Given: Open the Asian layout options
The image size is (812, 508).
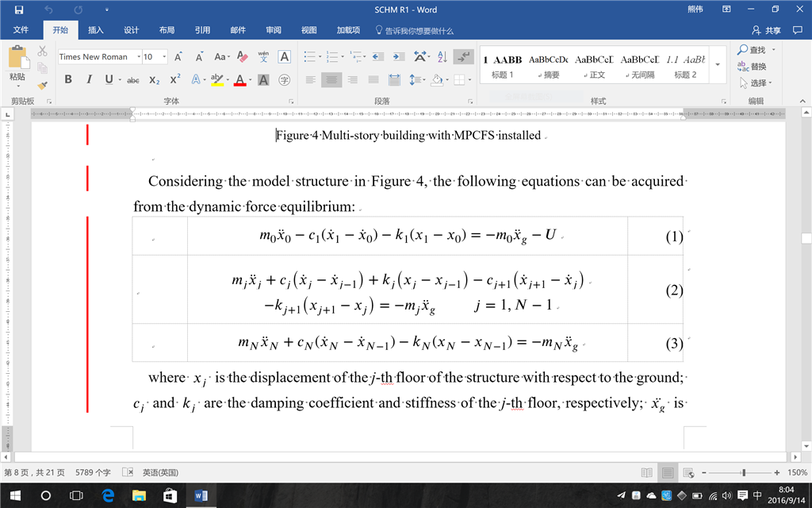Looking at the screenshot, I should click(419, 56).
